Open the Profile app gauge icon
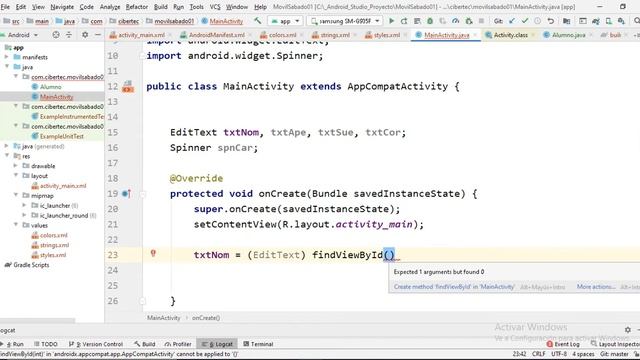The image size is (640, 360). (x=456, y=21)
